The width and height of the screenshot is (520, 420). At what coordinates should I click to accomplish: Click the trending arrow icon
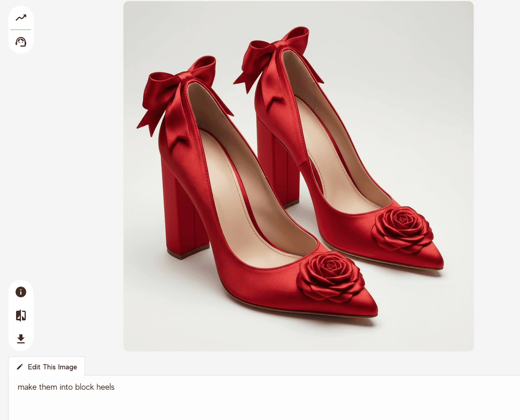coord(21,18)
